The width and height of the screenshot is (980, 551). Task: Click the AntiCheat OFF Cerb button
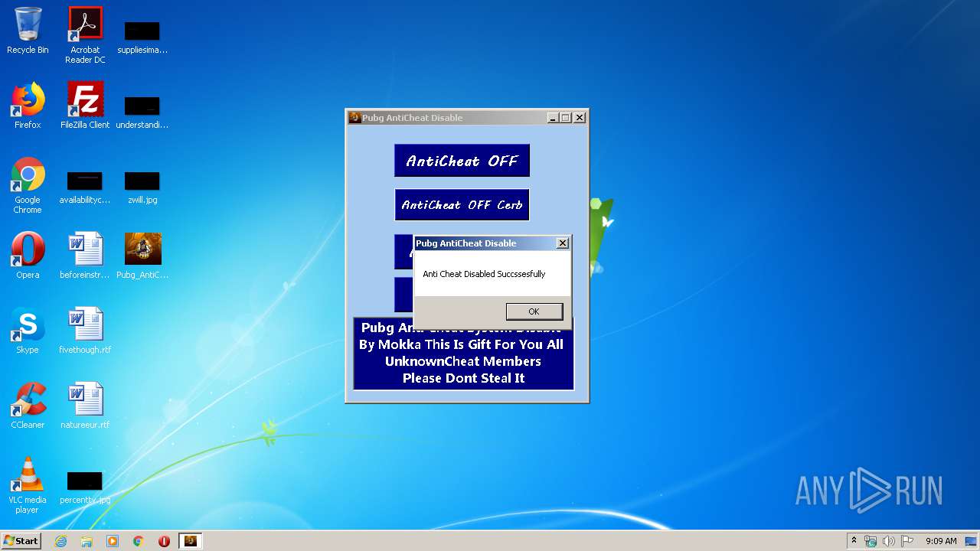point(462,205)
